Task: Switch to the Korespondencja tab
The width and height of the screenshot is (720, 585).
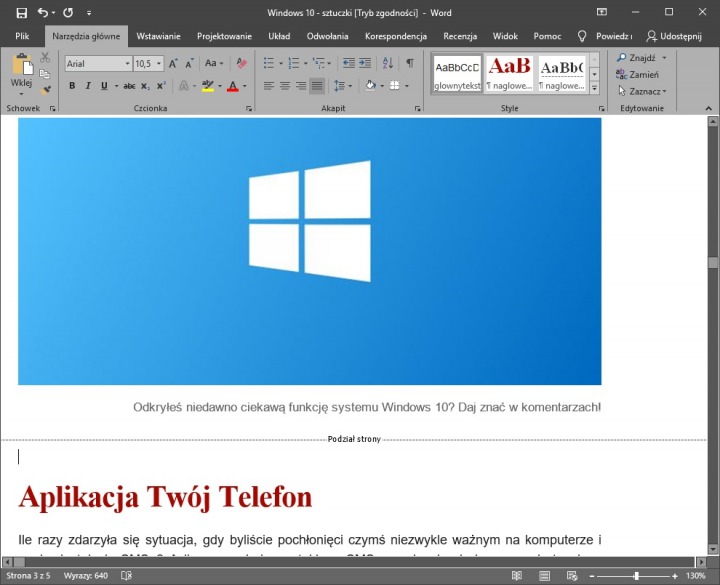Action: click(x=396, y=36)
